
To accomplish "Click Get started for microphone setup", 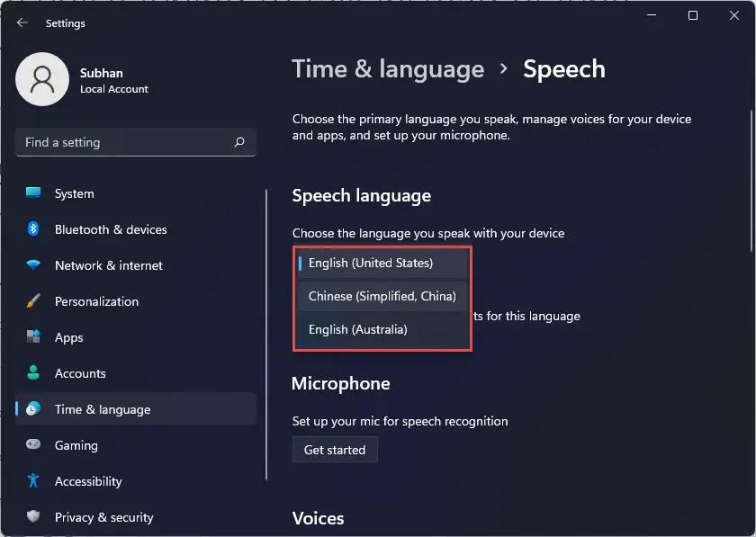I will (335, 449).
